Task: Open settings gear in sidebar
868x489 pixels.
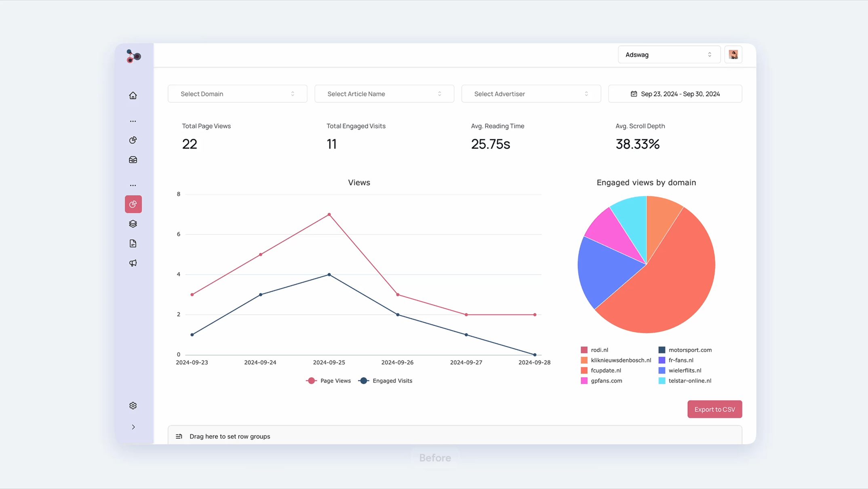Action: coord(133,405)
